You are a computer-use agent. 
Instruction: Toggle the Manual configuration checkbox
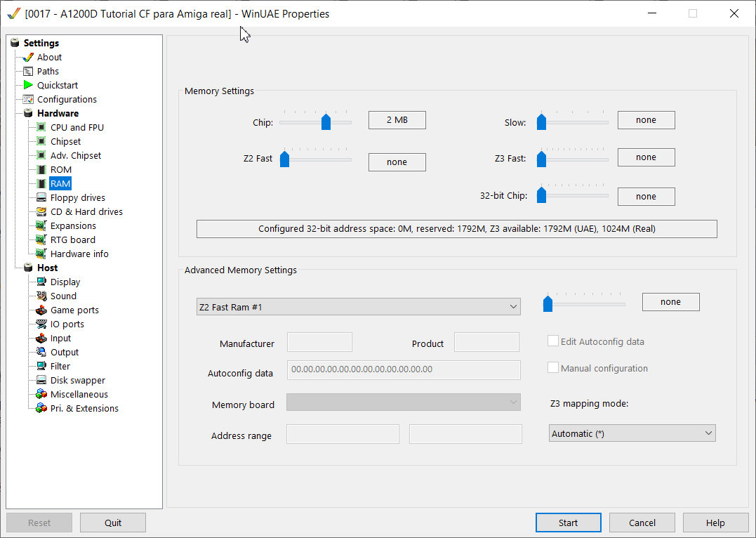coord(553,367)
